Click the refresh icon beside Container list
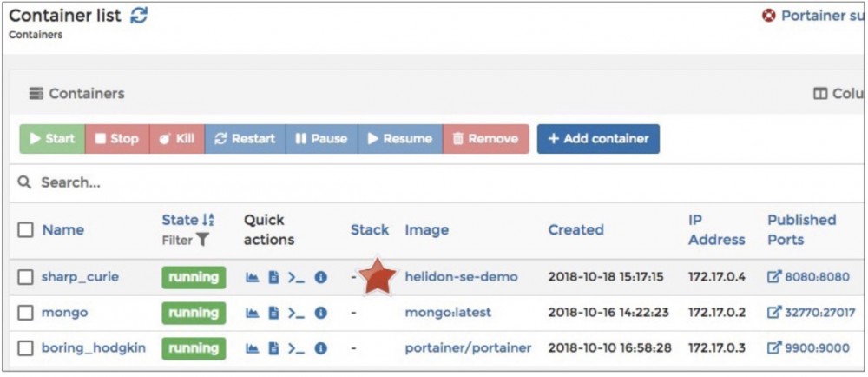The height and width of the screenshot is (377, 868). 139,16
